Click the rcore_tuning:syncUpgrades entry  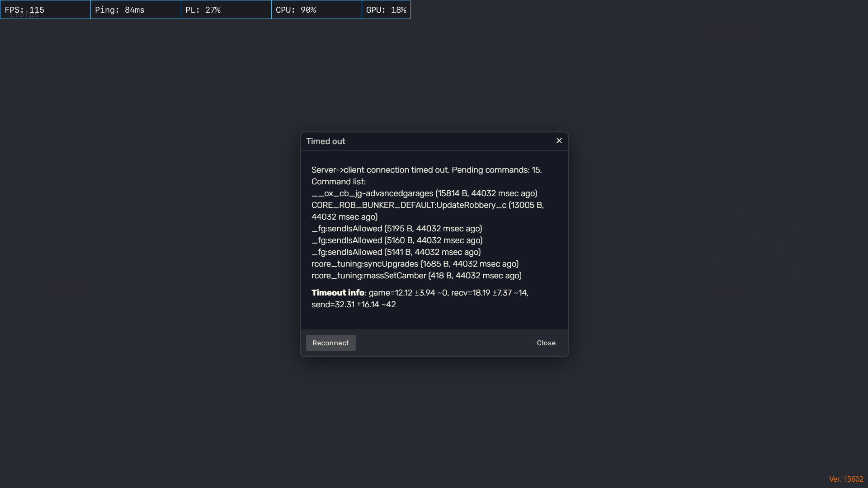coord(415,264)
